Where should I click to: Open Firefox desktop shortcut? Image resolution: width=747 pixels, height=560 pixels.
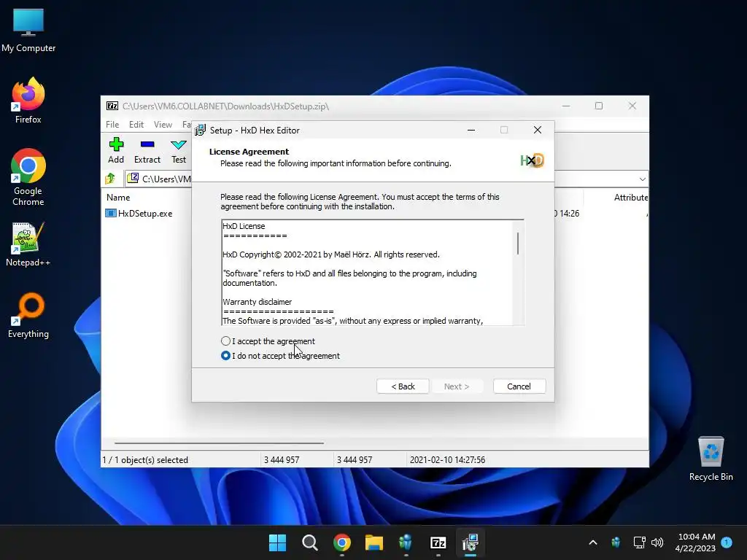[x=28, y=101]
